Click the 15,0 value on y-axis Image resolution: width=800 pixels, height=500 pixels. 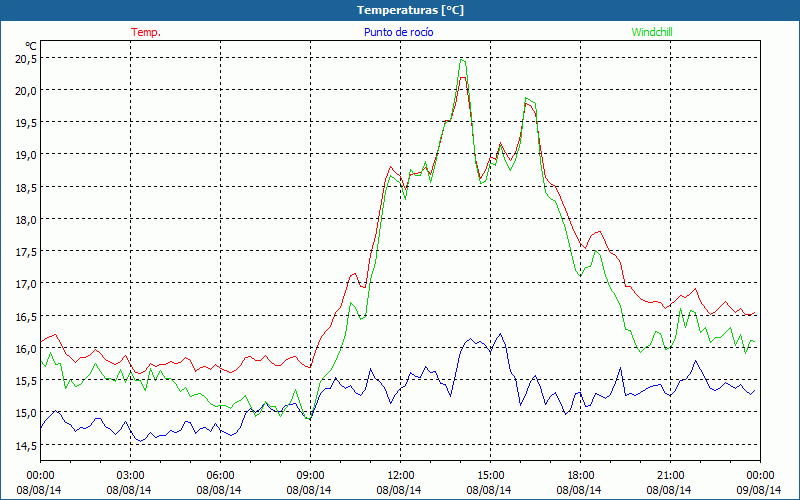coord(26,413)
